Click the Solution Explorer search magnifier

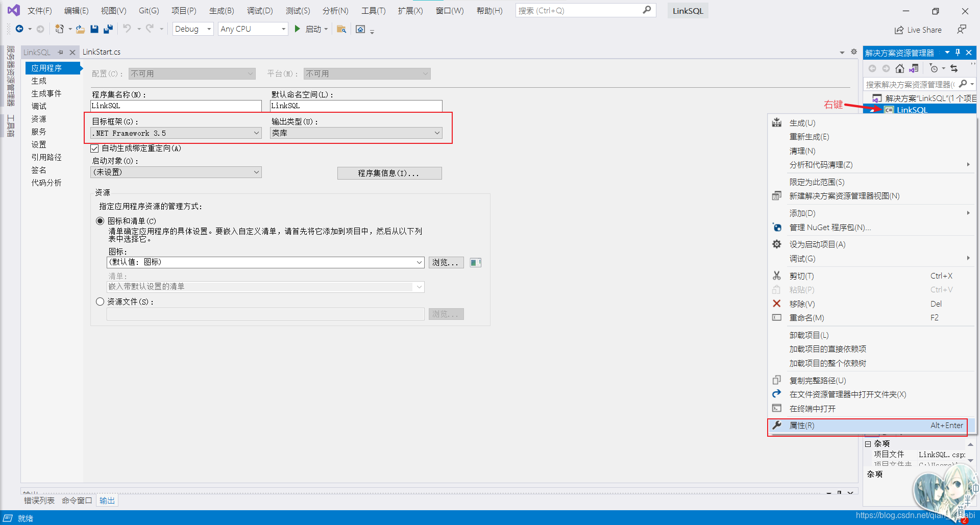click(963, 84)
